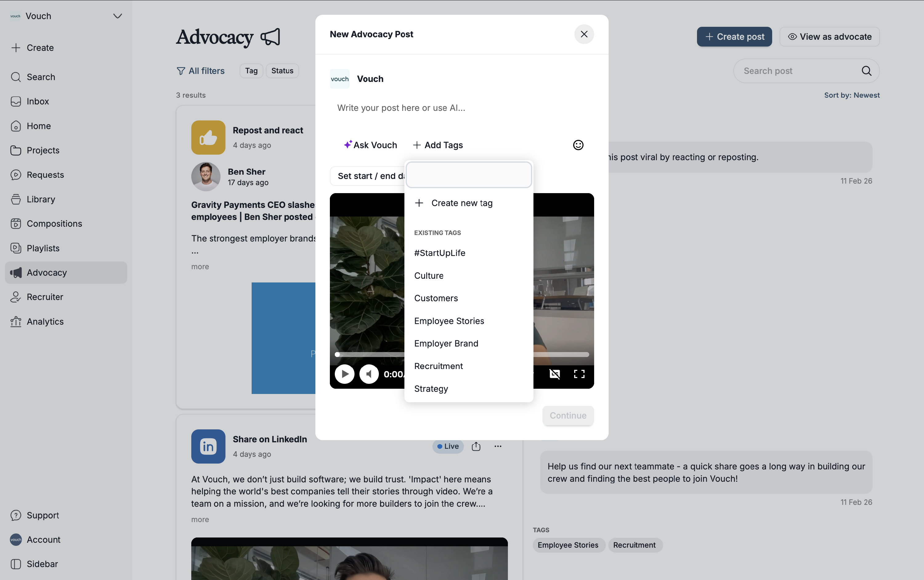Click View as advocate button
The image size is (924, 580).
(x=829, y=37)
